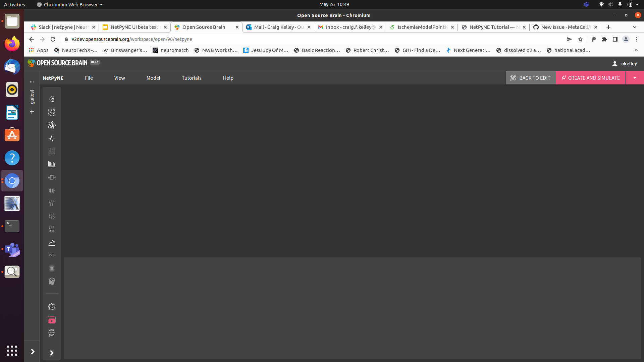
Task: Open the waveform rate spectrogram icon
Action: pos(52,190)
